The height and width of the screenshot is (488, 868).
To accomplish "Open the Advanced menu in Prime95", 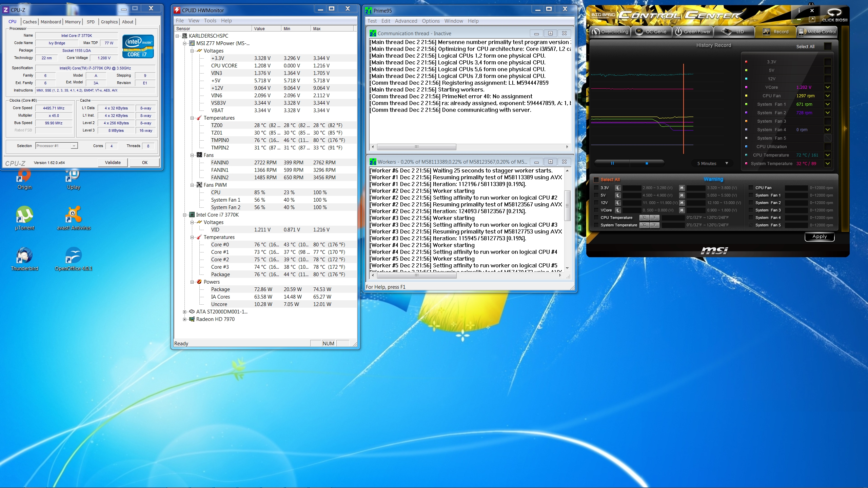I will tap(406, 21).
